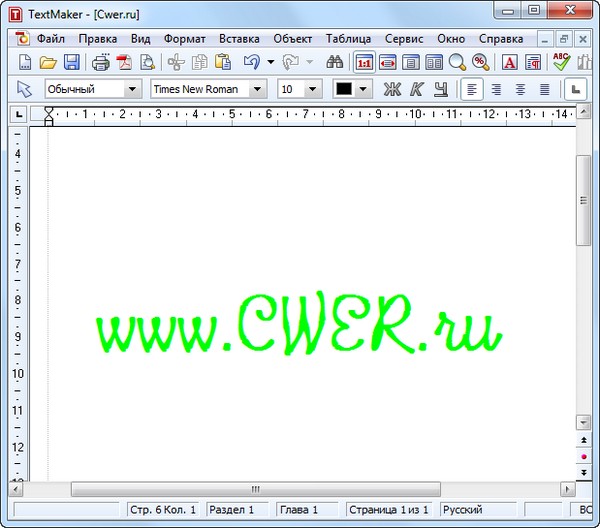Screen dimensions: 600x528
Task: Print document using the printer icon
Action: click(x=101, y=62)
